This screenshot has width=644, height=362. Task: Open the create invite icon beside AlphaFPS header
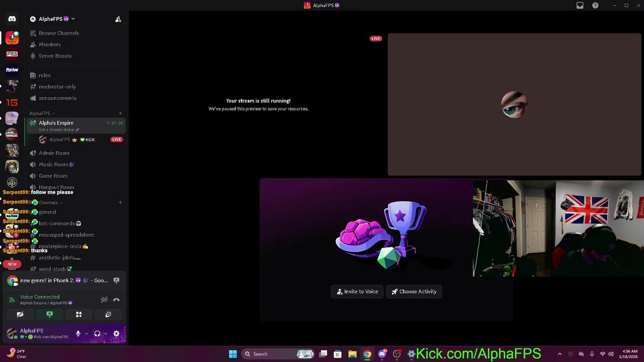(x=118, y=19)
